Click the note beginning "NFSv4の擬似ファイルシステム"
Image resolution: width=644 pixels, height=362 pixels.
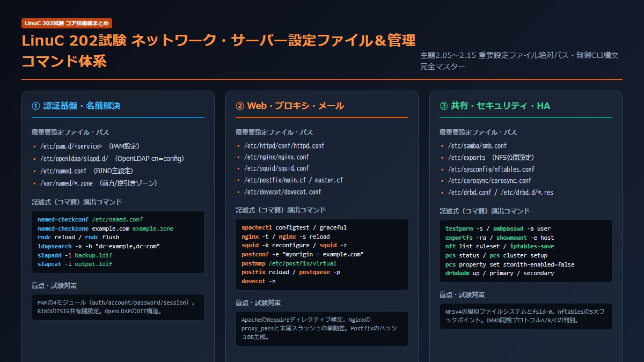526,316
